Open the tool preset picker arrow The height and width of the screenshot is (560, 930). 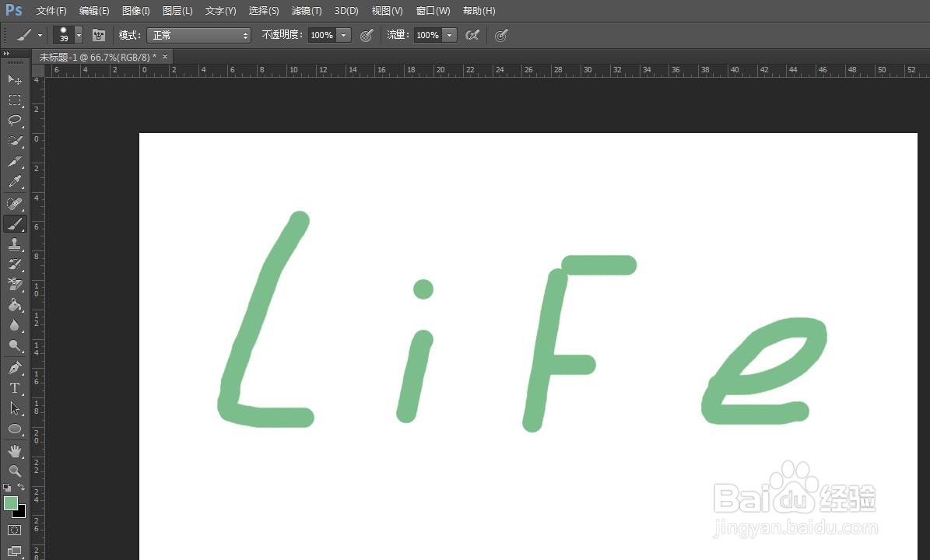tap(40, 36)
